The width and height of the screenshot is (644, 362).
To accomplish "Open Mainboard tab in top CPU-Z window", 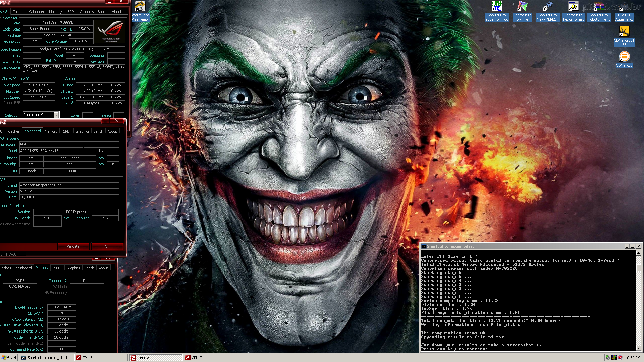I will (x=37, y=12).
